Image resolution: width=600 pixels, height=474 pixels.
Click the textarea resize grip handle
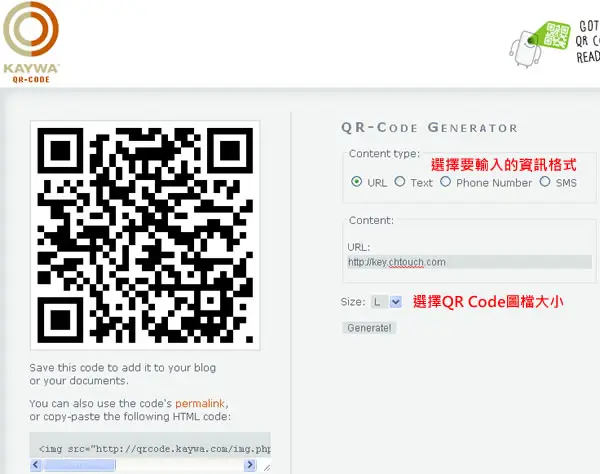click(267, 467)
